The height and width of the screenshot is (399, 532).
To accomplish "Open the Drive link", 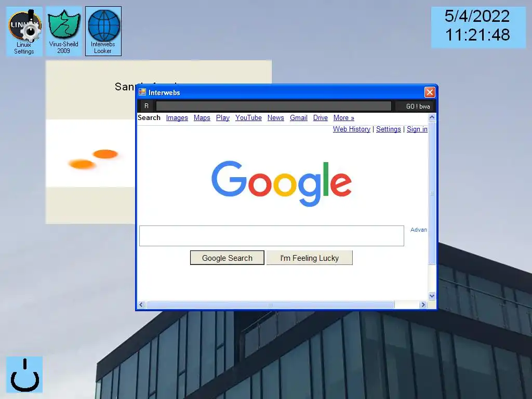I will (320, 118).
